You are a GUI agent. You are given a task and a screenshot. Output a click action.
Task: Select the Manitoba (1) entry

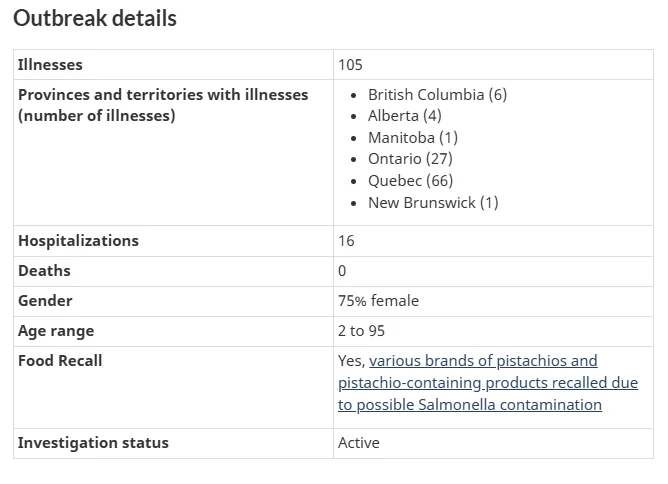click(413, 138)
